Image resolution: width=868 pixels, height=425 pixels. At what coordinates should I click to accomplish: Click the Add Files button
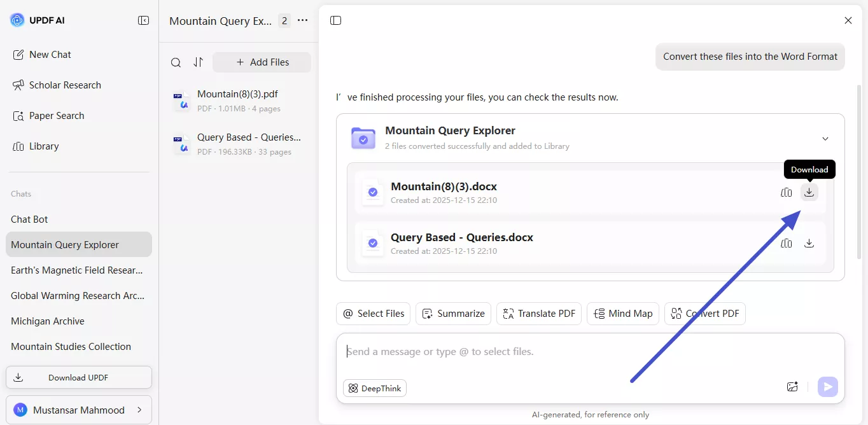coord(262,62)
